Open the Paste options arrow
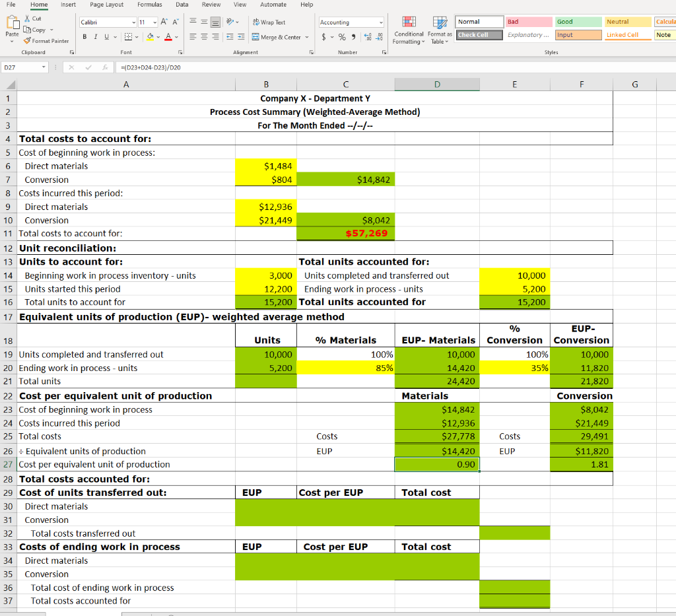The image size is (676, 616). (12, 42)
